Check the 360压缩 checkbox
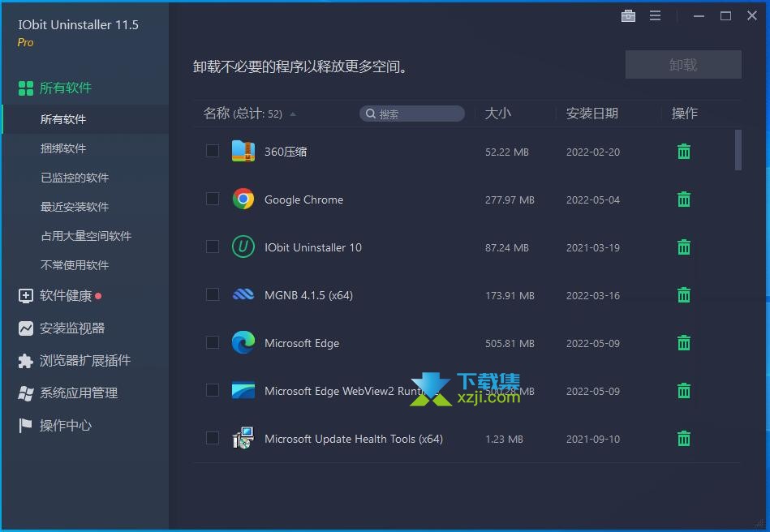770x532 pixels. (x=213, y=151)
